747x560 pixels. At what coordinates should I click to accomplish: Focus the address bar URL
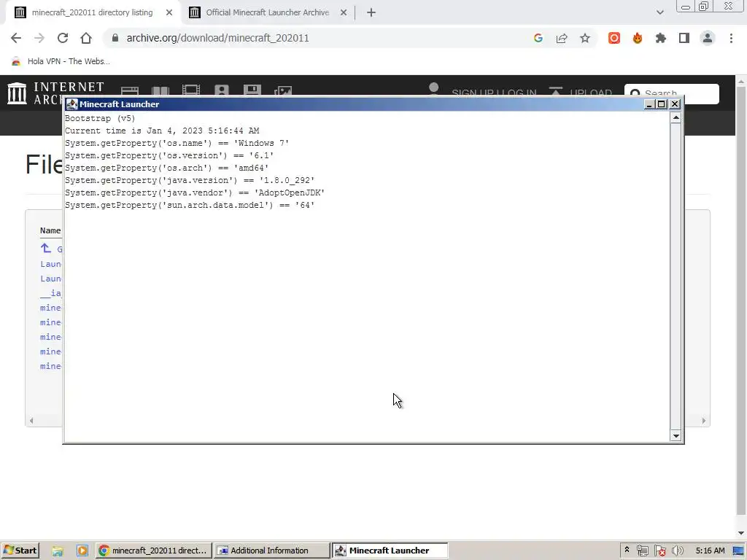tap(217, 38)
